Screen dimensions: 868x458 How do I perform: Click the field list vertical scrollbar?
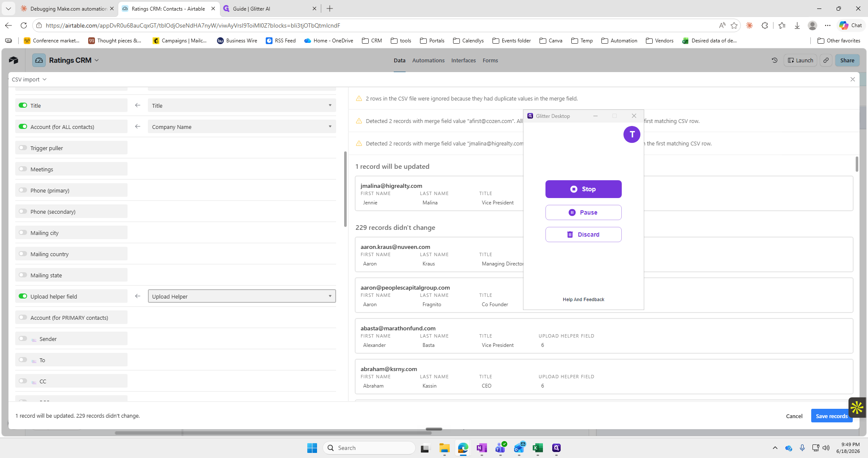(345, 189)
